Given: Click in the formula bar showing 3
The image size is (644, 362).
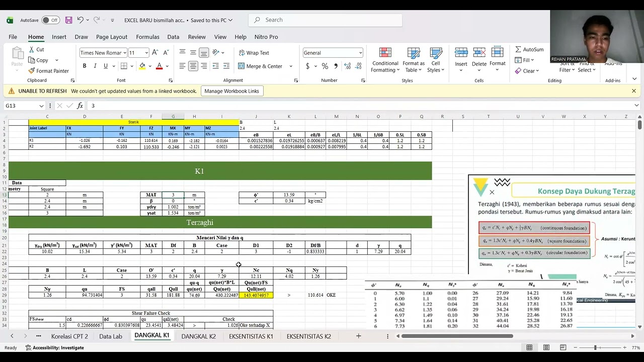Looking at the screenshot, I should (360, 106).
